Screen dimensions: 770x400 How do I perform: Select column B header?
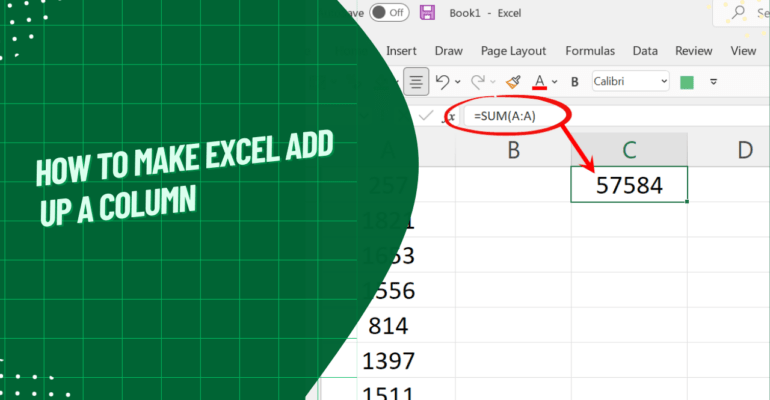point(513,150)
